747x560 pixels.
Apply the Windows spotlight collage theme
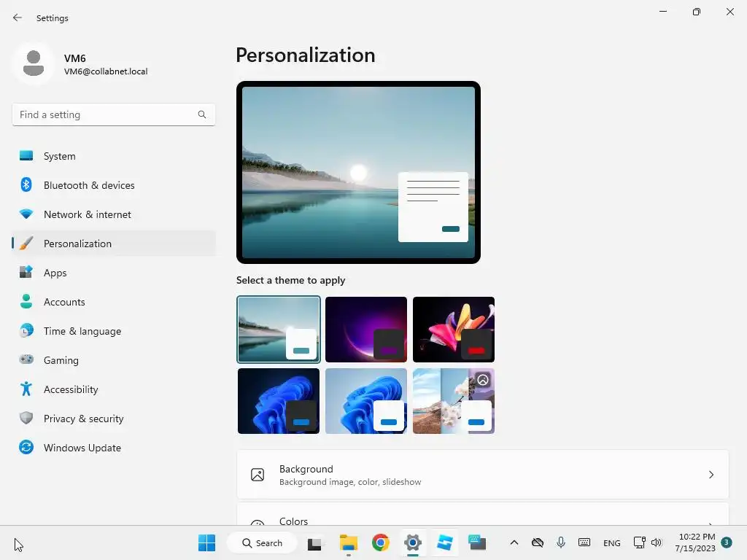[x=454, y=401]
